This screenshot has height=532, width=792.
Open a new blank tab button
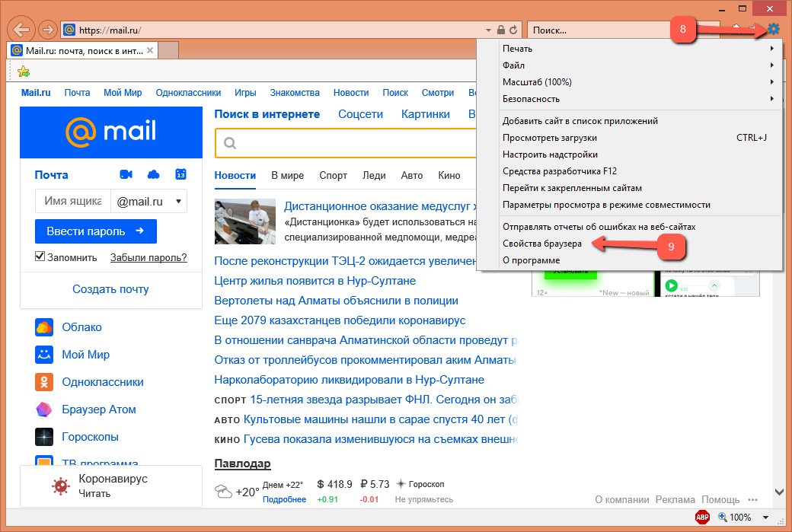169,50
